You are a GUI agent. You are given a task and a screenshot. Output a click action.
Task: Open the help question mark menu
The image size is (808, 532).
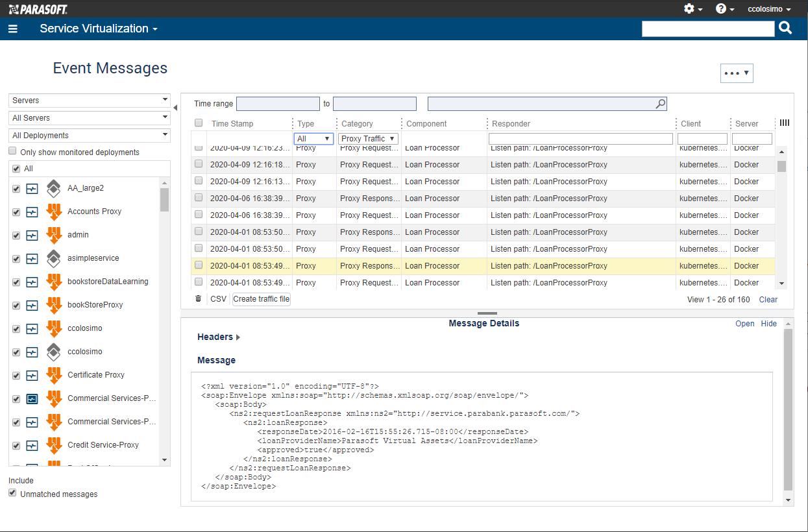pyautogui.click(x=721, y=9)
